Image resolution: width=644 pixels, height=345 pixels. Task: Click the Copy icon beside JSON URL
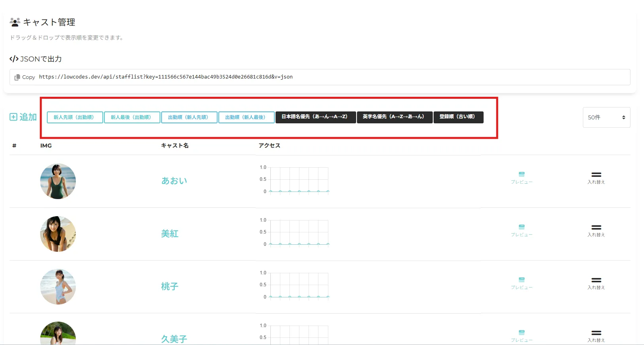pos(17,77)
